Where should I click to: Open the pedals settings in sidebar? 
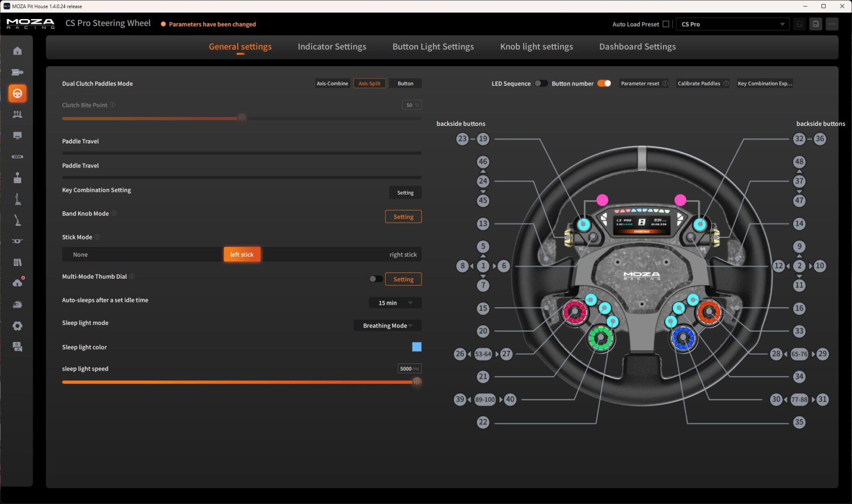coord(17,114)
